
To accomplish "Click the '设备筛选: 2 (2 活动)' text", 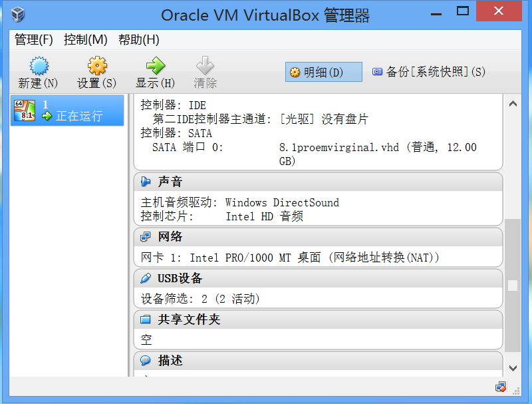I will 200,299.
